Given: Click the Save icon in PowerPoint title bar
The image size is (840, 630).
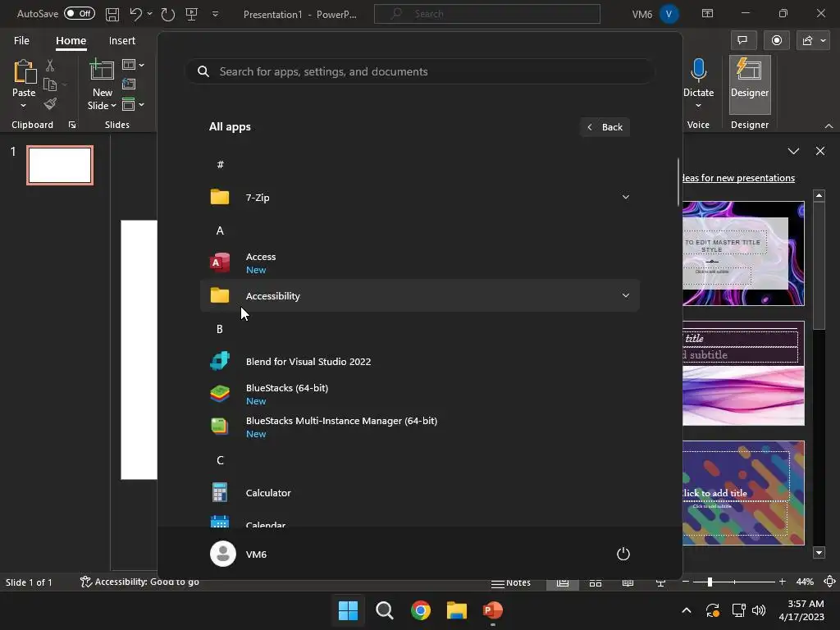Looking at the screenshot, I should tap(112, 14).
